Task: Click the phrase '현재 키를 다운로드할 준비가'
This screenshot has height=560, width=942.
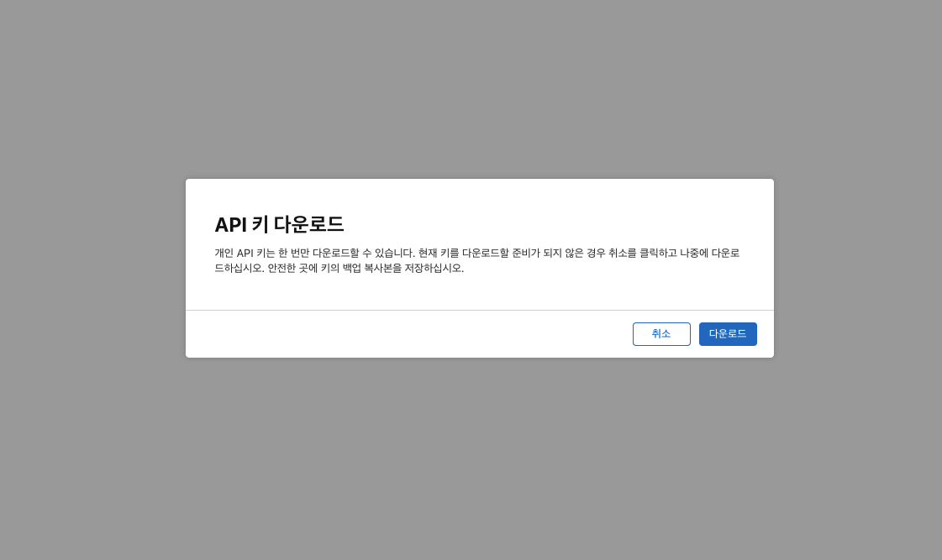Action: (x=479, y=253)
